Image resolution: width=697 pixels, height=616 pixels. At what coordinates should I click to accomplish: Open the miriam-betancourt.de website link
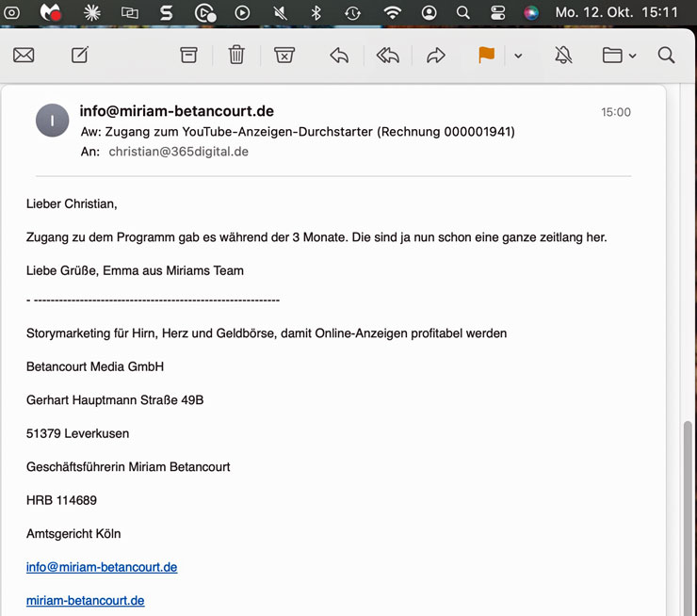[86, 600]
